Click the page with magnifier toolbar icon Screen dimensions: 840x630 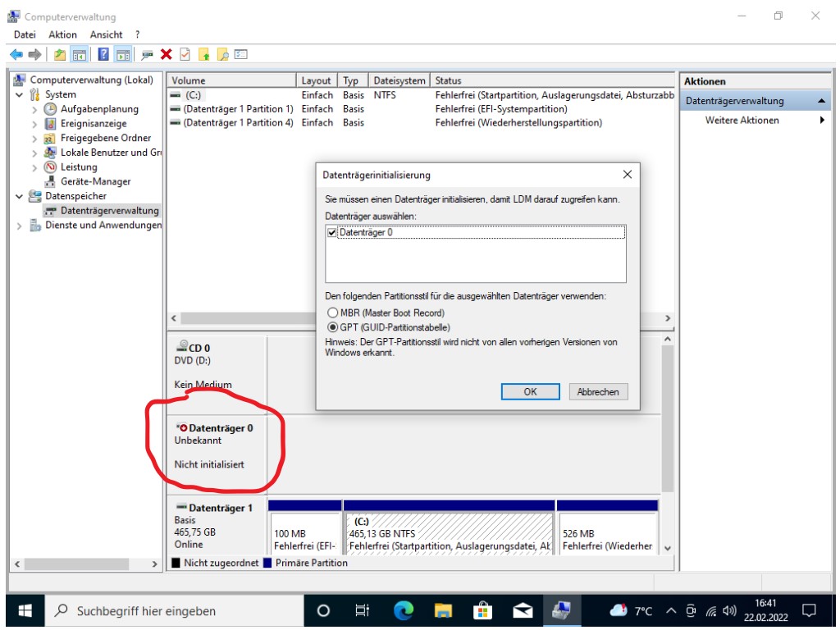(x=223, y=54)
